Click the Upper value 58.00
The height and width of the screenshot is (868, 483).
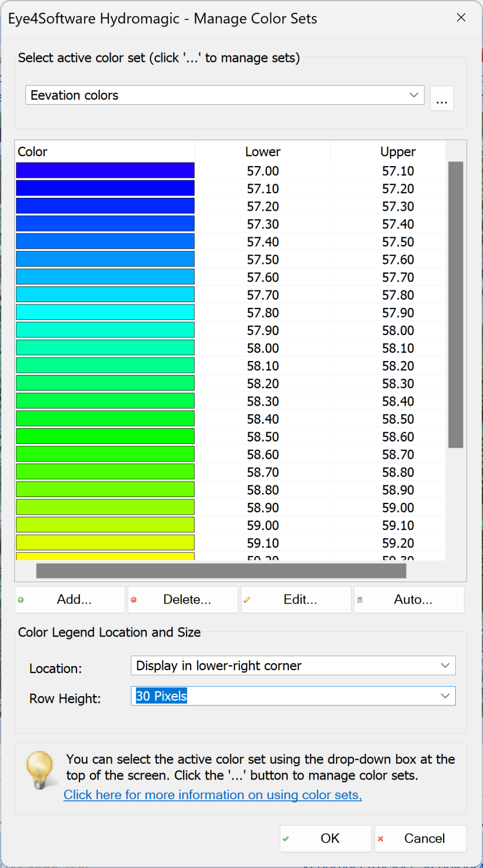398,330
